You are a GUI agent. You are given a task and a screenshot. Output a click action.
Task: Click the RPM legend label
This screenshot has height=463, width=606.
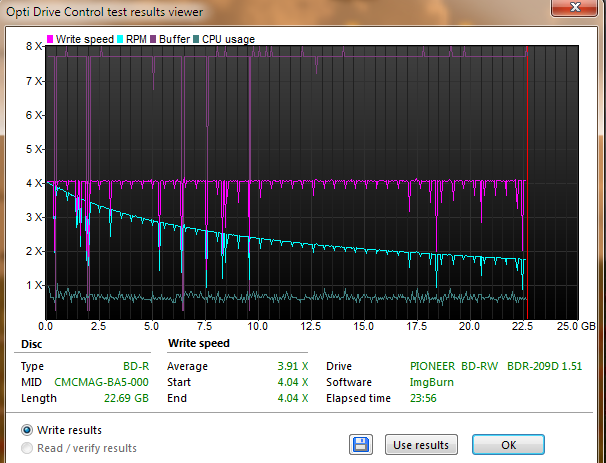136,39
